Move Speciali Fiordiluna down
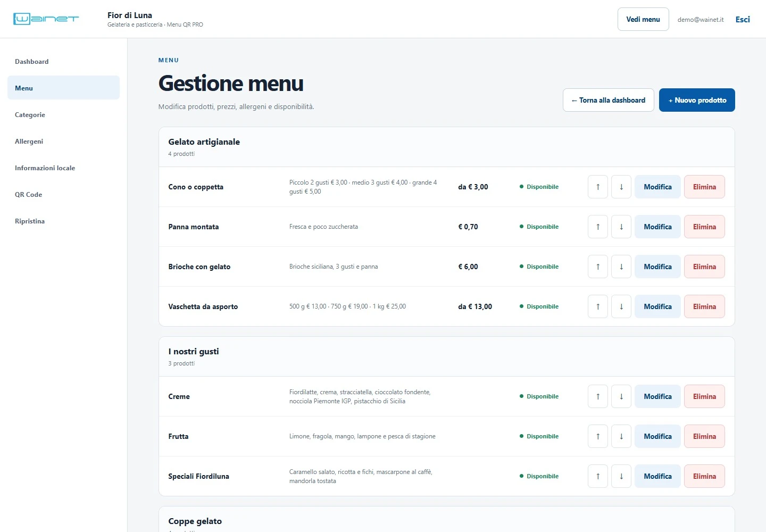Screen dimensions: 766x532 tap(621, 476)
